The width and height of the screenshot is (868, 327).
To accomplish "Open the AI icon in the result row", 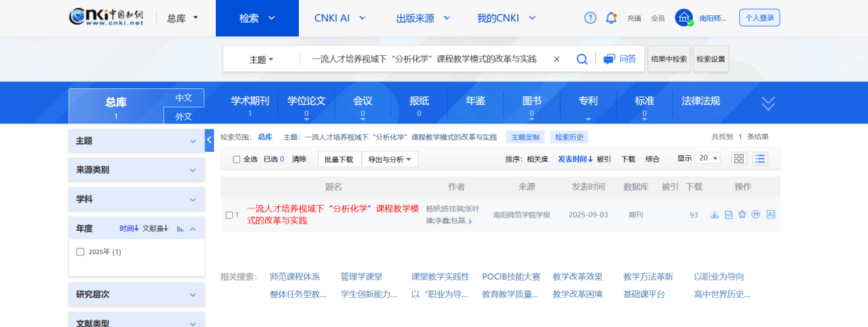I will 770,214.
